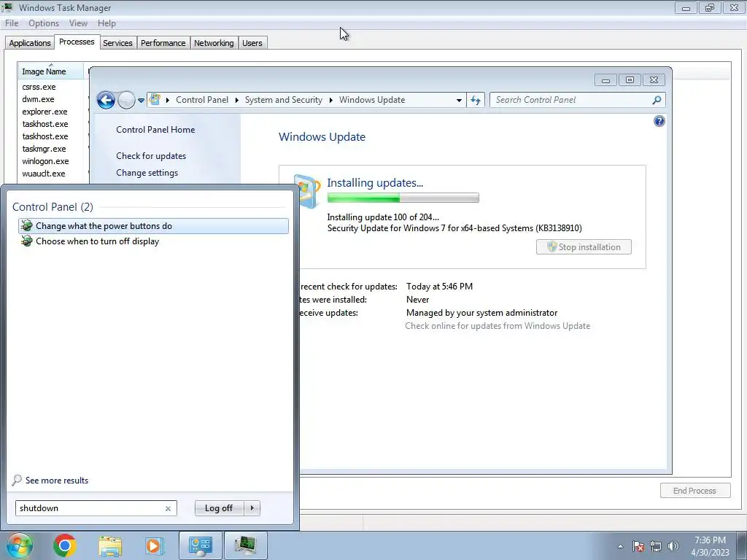Image resolution: width=747 pixels, height=560 pixels.
Task: Click the icon next to Choose when to turn off display
Action: [x=27, y=241]
